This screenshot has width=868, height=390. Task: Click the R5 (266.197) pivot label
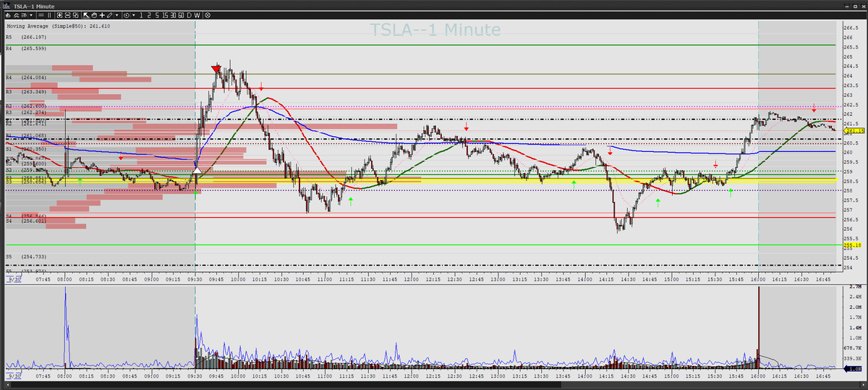[26, 36]
